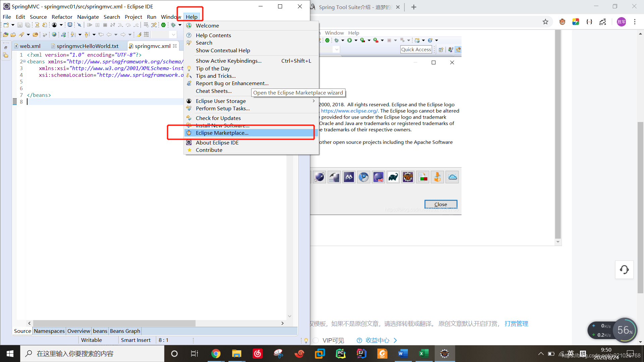Image resolution: width=644 pixels, height=362 pixels.
Task: Select Check for Updates menu entry
Action: 218,118
